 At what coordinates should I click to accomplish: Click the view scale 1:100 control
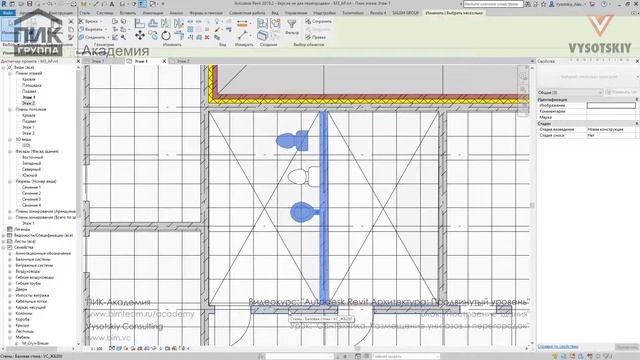pos(96,349)
